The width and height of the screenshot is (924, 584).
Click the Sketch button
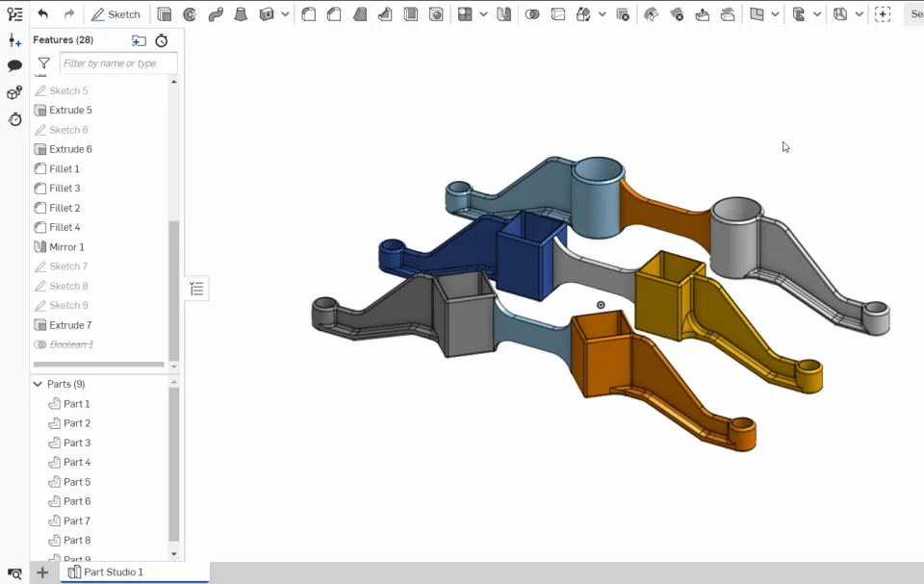tap(115, 14)
